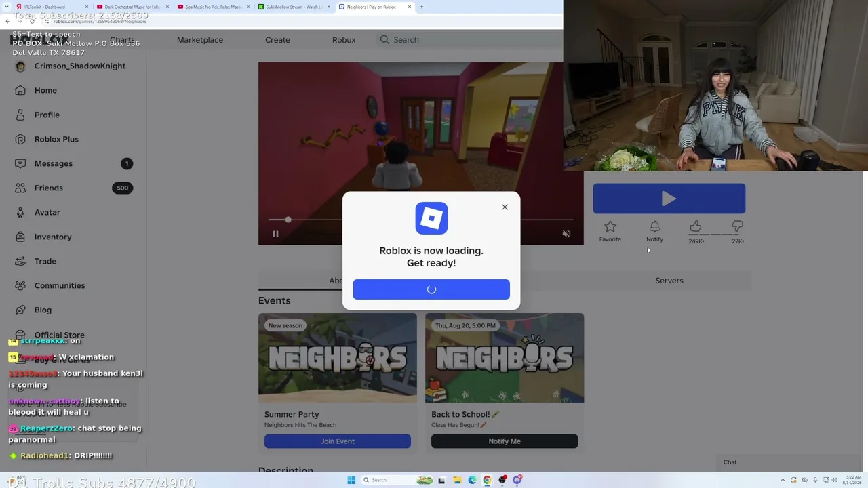Open a new browser tab

pyautogui.click(x=421, y=7)
